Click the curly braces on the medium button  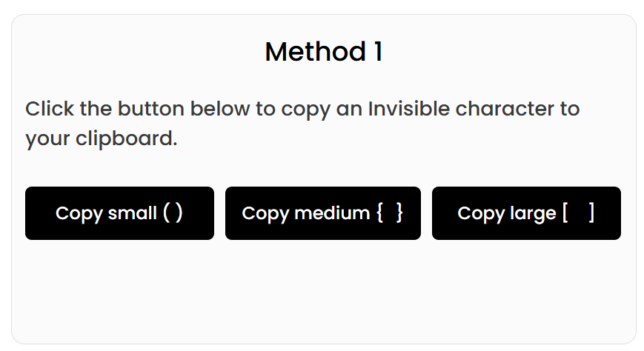(x=390, y=213)
